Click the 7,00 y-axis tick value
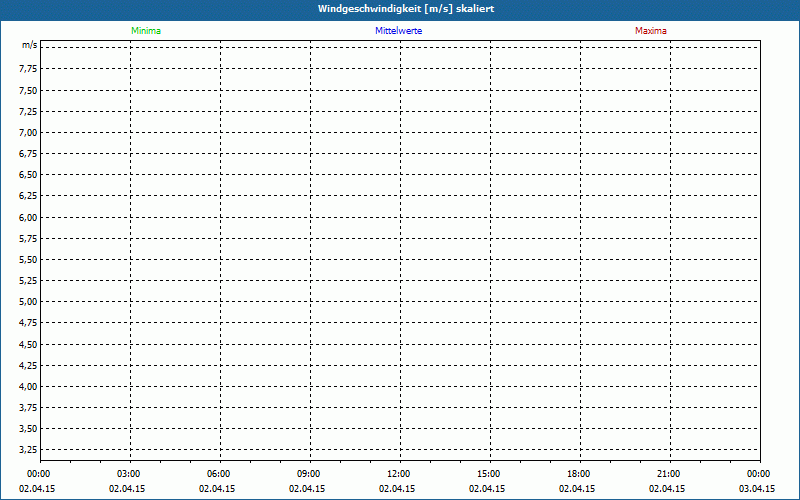 pos(28,132)
